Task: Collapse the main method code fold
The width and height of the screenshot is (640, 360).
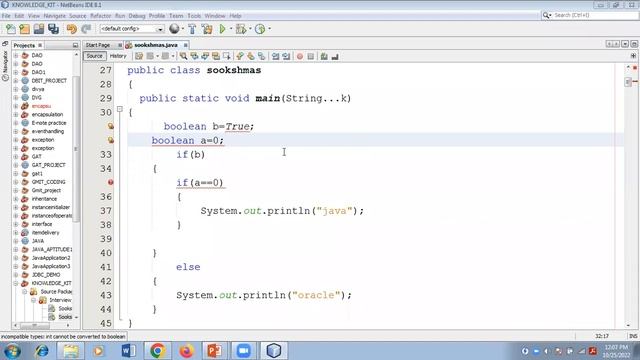Action: point(120,109)
